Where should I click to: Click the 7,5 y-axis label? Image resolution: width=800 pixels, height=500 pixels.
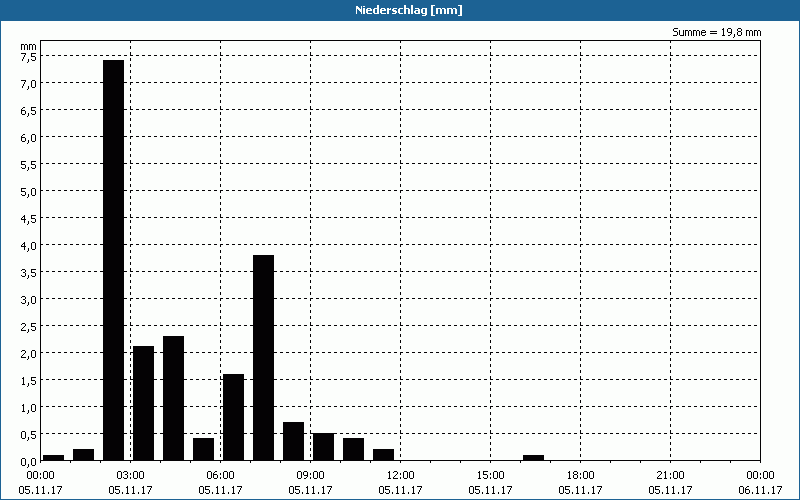click(28, 57)
